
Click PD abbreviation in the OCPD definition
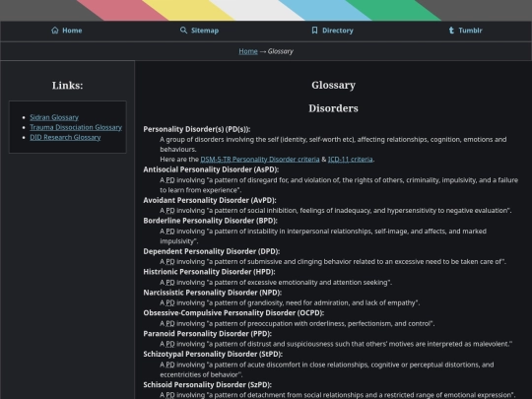pyautogui.click(x=170, y=324)
